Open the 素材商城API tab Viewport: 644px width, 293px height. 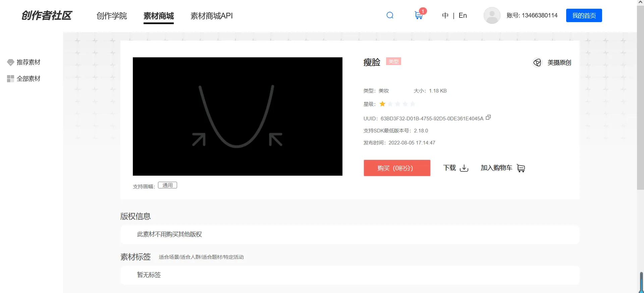(x=211, y=16)
